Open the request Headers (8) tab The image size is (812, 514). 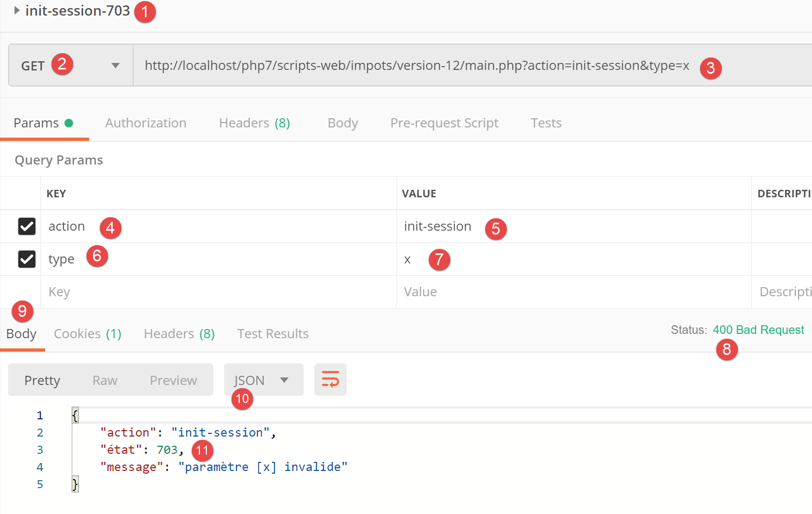tap(254, 123)
